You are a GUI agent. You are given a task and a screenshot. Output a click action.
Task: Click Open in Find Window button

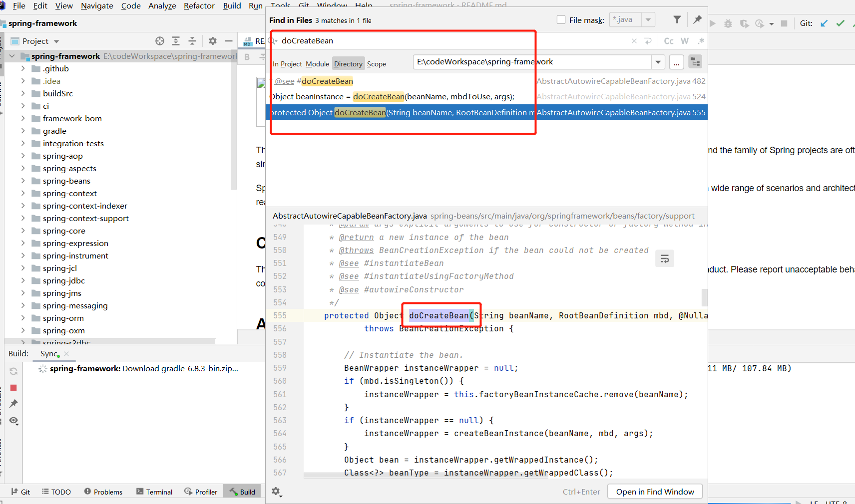click(x=655, y=492)
